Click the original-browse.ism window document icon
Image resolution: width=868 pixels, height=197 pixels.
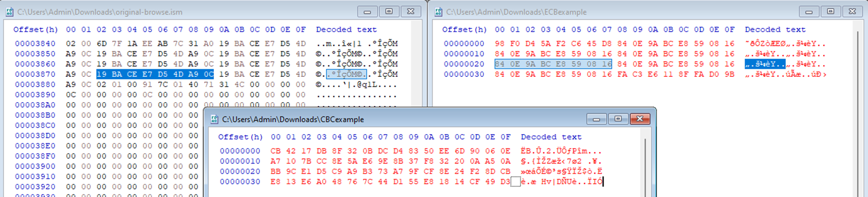click(9, 12)
